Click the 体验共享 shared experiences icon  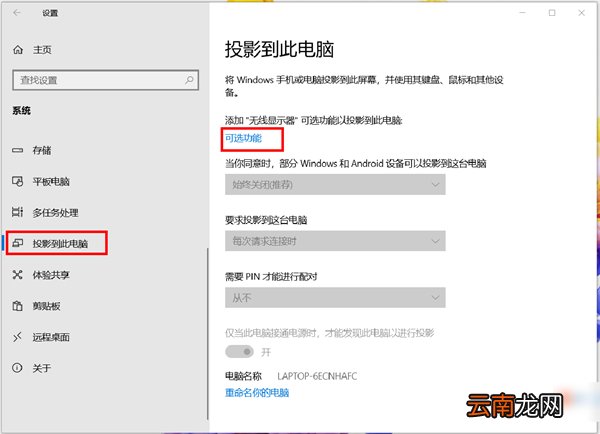pos(18,275)
